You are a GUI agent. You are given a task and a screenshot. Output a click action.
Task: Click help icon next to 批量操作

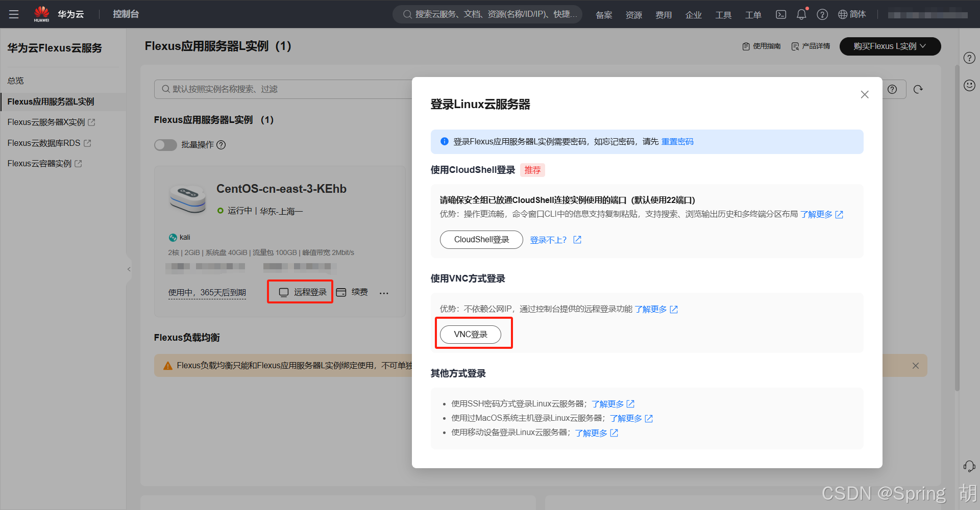pyautogui.click(x=221, y=145)
